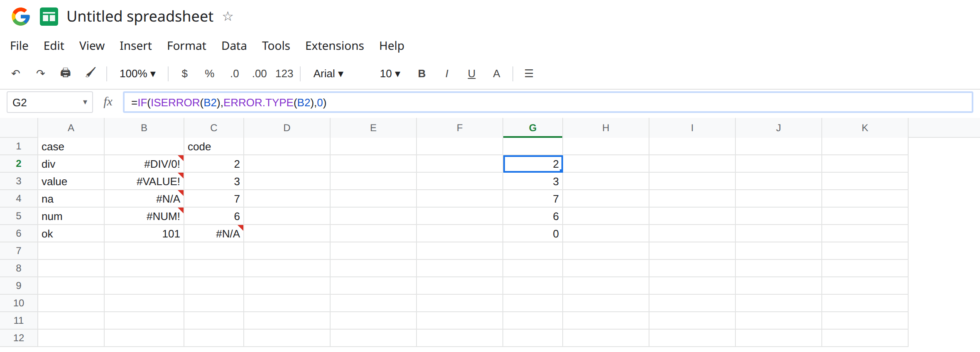Open the File menu

[x=19, y=46]
